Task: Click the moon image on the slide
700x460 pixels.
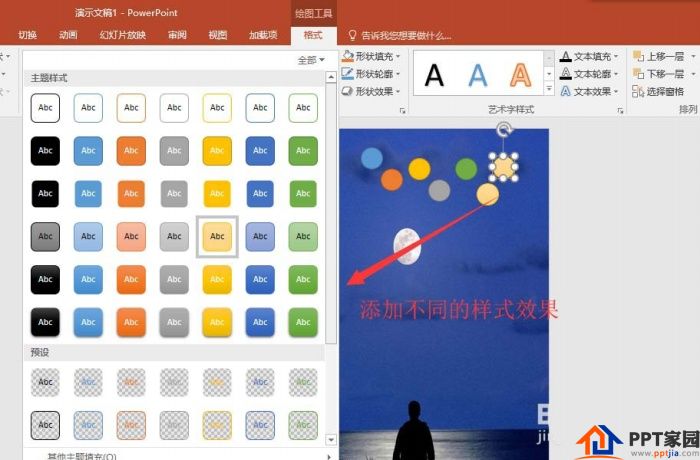Action: click(x=407, y=246)
